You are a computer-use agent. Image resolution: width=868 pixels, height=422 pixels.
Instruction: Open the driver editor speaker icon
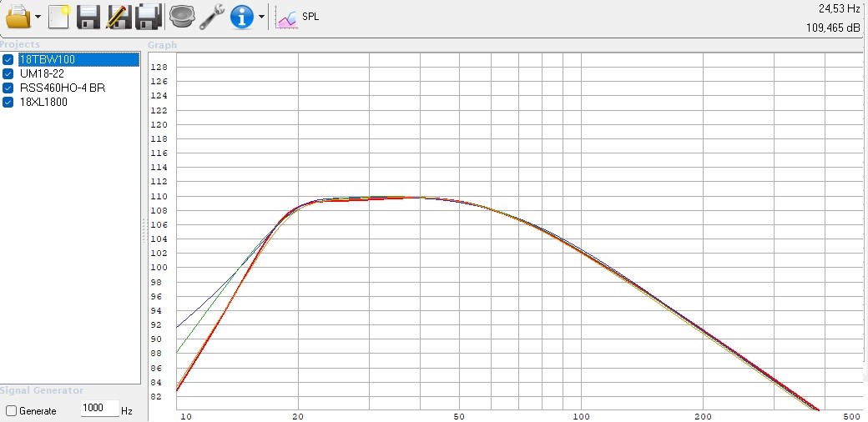click(180, 16)
